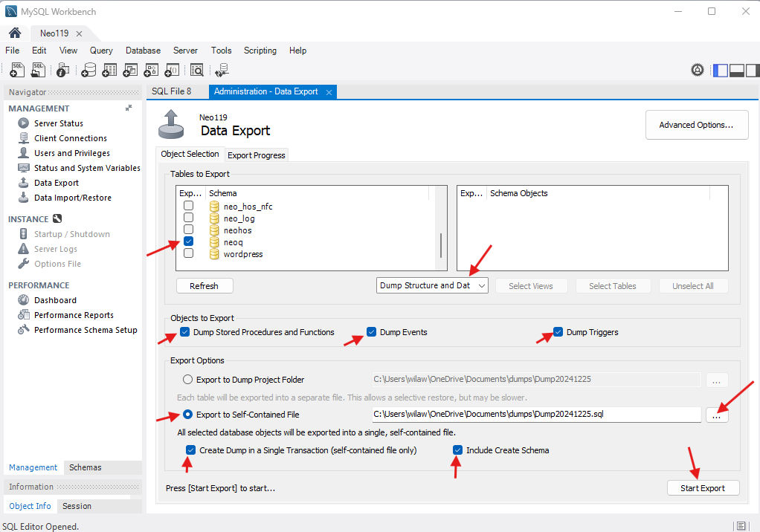The width and height of the screenshot is (760, 532).
Task: Open the Database menu
Action: [143, 51]
